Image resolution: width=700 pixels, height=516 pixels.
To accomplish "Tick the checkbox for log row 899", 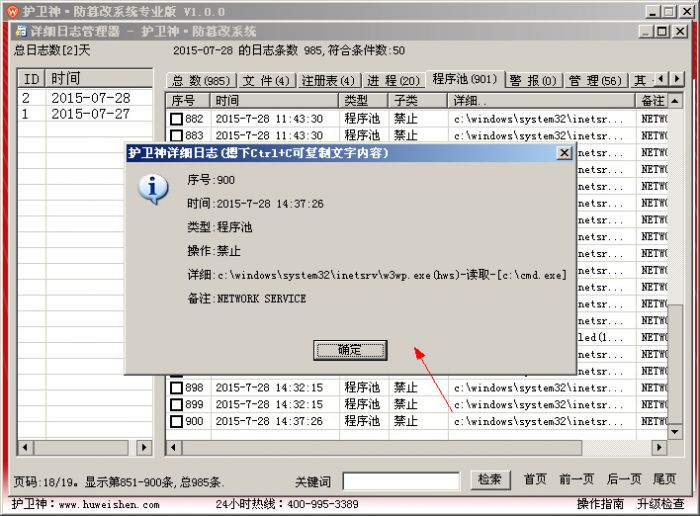I will (176, 404).
